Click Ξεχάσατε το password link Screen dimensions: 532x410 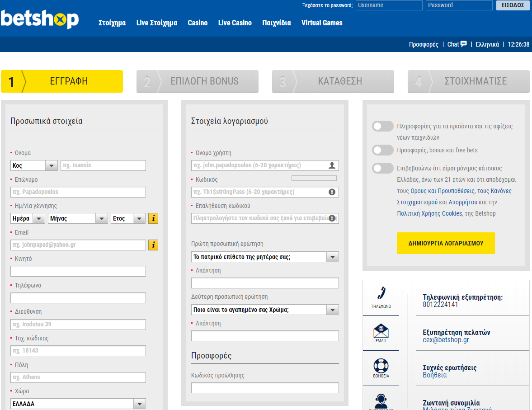pyautogui.click(x=327, y=5)
